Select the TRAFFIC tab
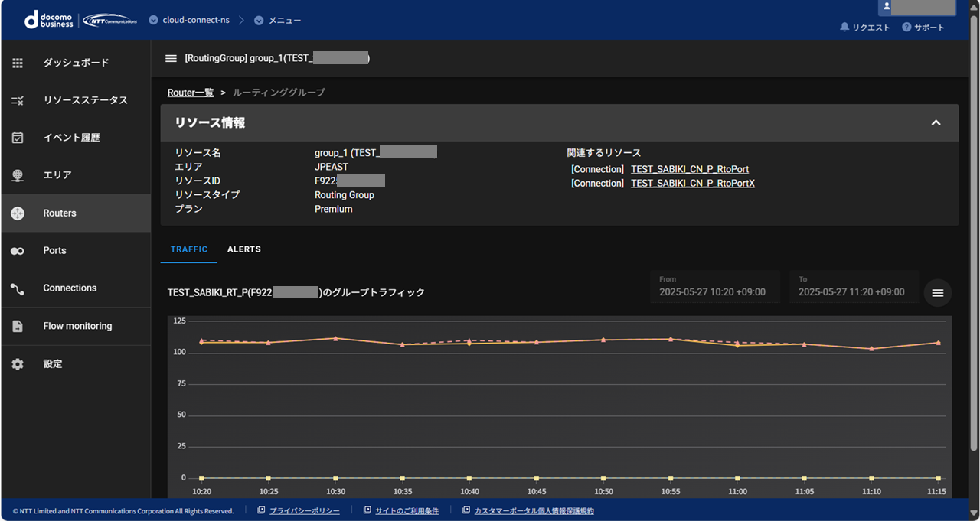The width and height of the screenshot is (980, 521). pos(189,249)
